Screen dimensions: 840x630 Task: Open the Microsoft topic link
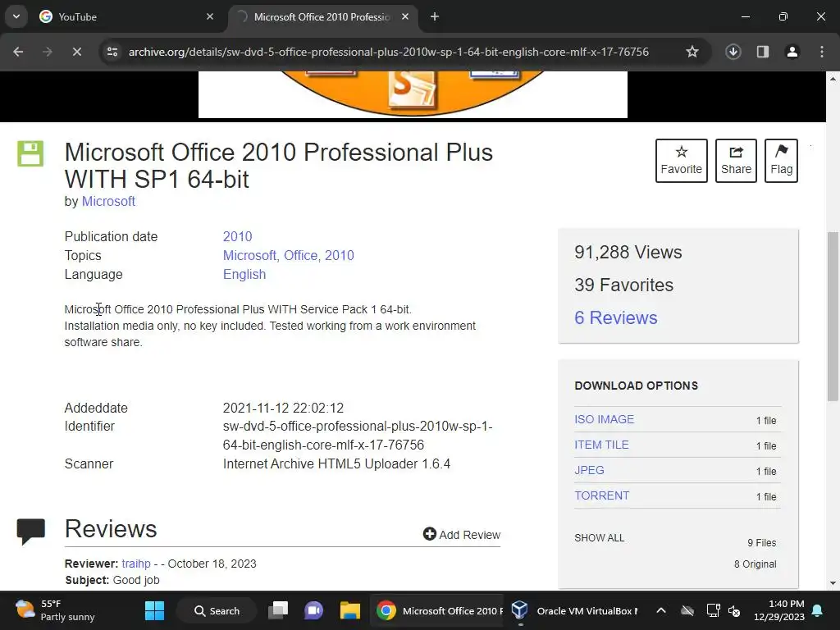click(249, 256)
